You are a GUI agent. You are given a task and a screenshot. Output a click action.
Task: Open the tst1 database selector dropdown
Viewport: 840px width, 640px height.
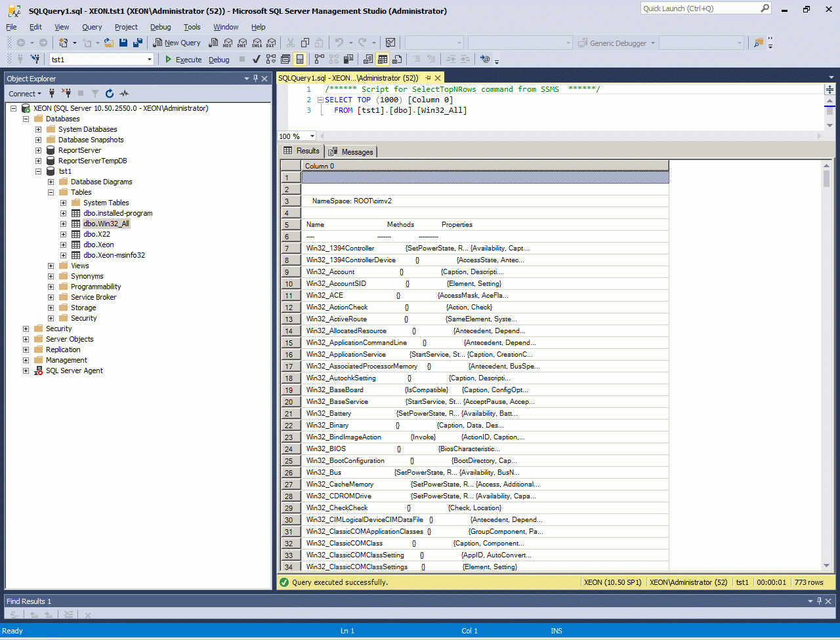(x=150, y=59)
